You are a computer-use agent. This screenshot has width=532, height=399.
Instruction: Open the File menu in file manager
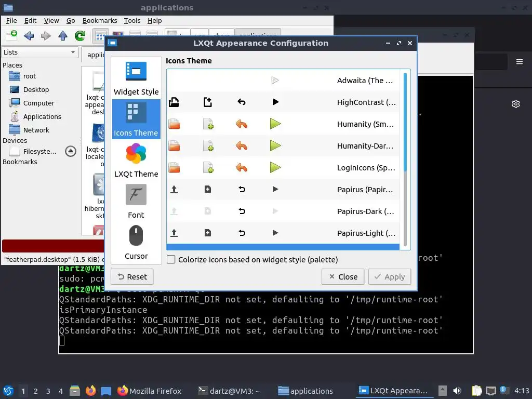pos(11,21)
